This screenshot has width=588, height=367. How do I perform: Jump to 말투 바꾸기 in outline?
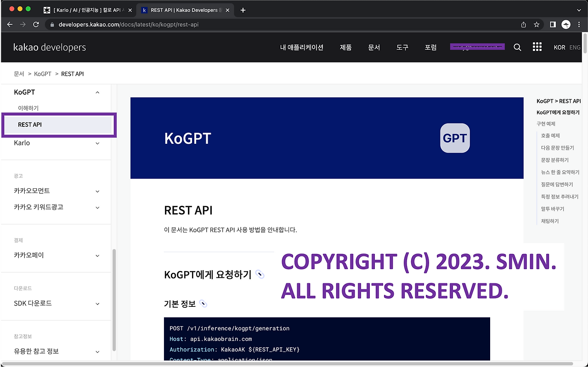(552, 209)
